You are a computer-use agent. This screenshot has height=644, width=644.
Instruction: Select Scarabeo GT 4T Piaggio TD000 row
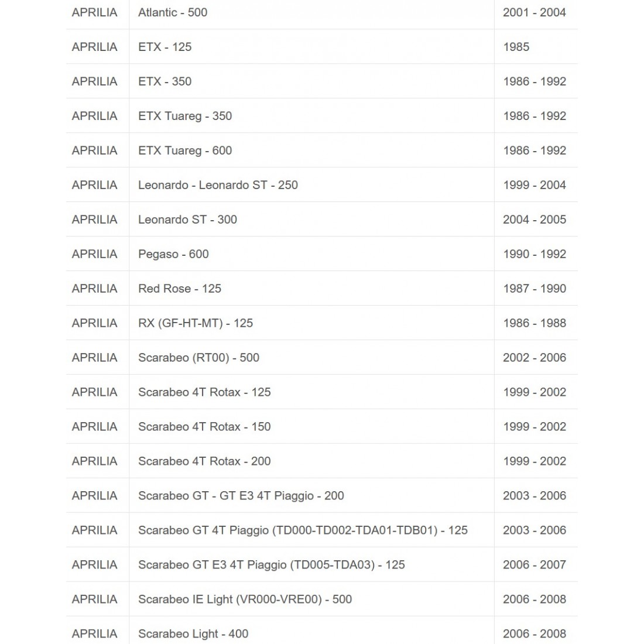click(x=303, y=530)
